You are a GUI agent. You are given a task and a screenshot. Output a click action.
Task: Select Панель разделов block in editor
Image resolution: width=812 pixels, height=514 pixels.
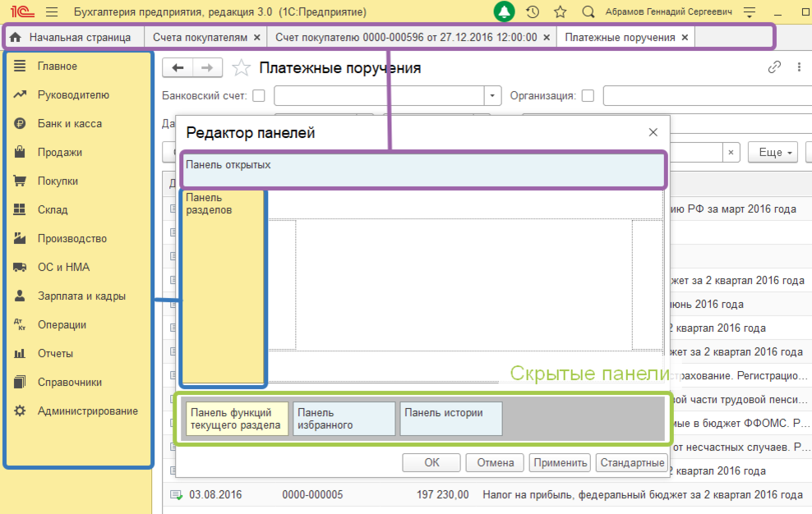(x=224, y=287)
